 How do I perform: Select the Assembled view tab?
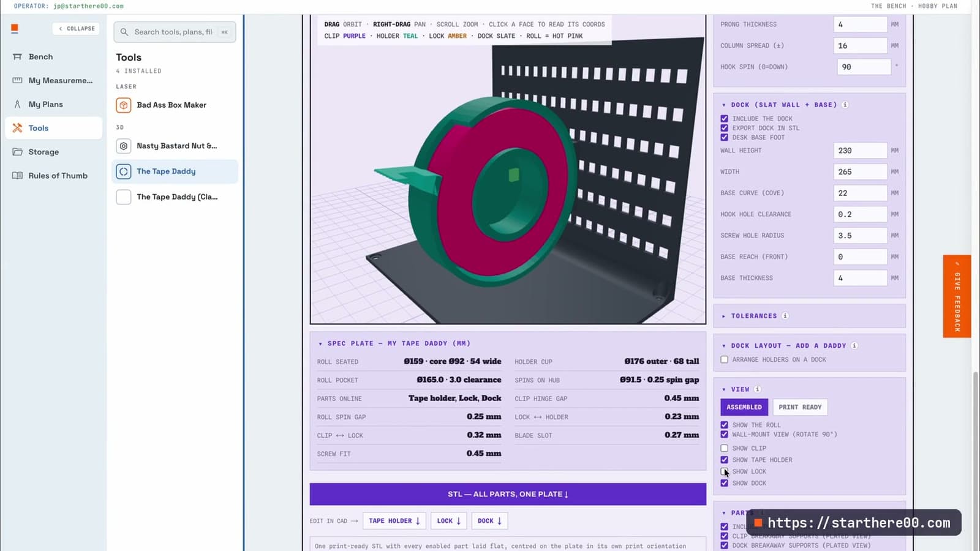point(744,407)
